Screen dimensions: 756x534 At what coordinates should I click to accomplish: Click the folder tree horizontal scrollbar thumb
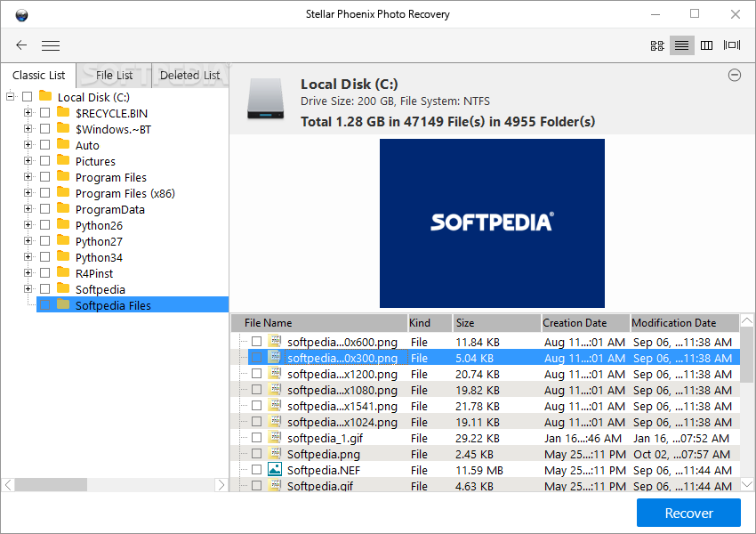coord(51,485)
